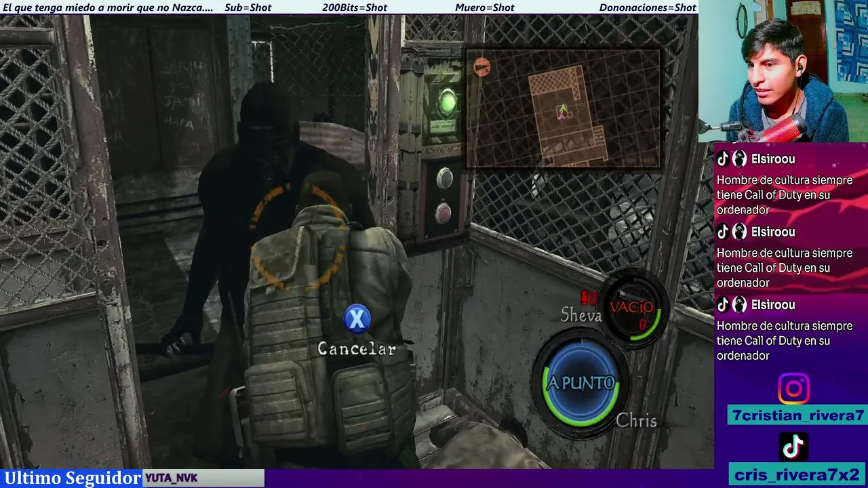Viewport: 868px width, 488px height.
Task: Click the cris_rivera7x2 TikTok handle
Action: click(x=797, y=474)
